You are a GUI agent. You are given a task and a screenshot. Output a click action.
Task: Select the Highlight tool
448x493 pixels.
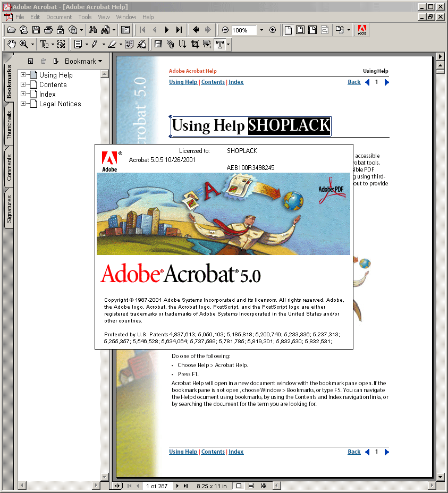click(x=112, y=44)
